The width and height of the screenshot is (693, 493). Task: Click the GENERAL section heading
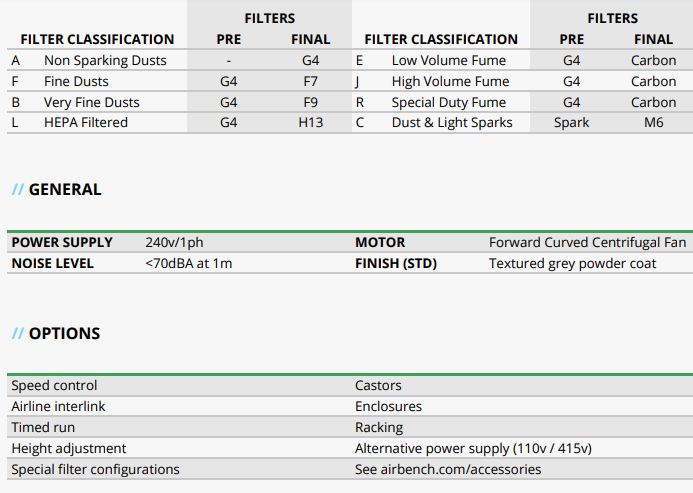click(64, 189)
